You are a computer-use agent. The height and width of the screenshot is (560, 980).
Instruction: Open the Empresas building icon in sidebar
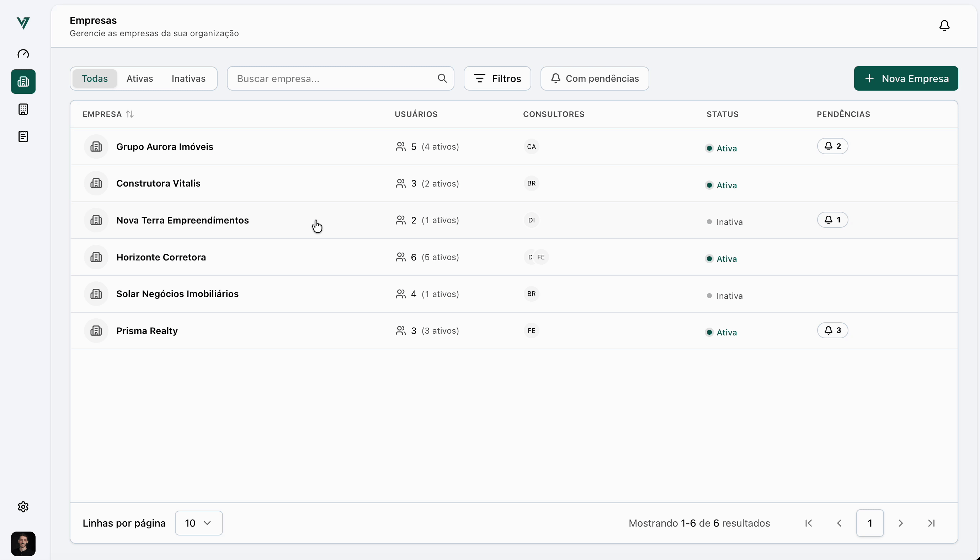23,81
